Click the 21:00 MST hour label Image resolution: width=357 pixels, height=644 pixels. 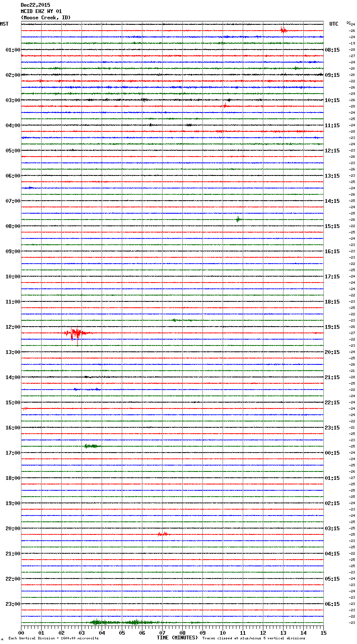tap(13, 554)
